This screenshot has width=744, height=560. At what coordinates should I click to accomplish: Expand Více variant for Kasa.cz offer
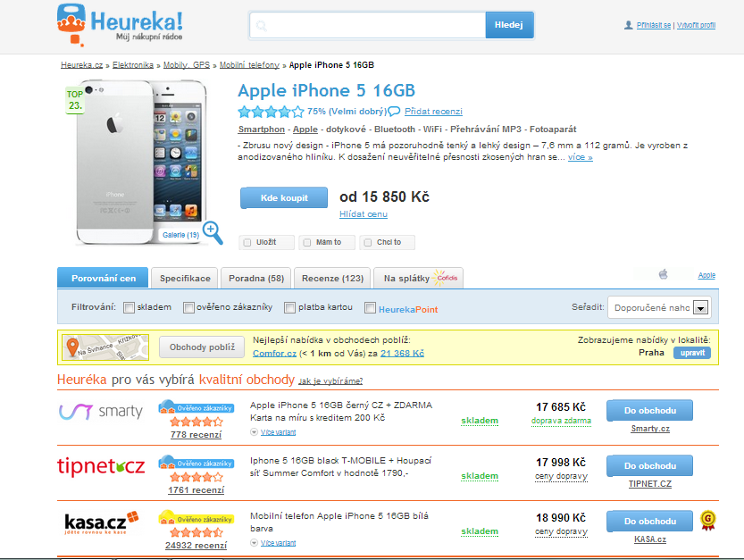point(278,543)
